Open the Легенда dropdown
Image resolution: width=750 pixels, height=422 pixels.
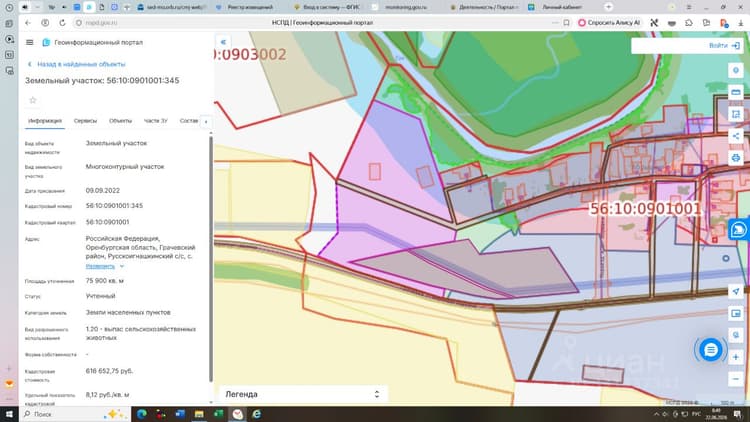(303, 394)
